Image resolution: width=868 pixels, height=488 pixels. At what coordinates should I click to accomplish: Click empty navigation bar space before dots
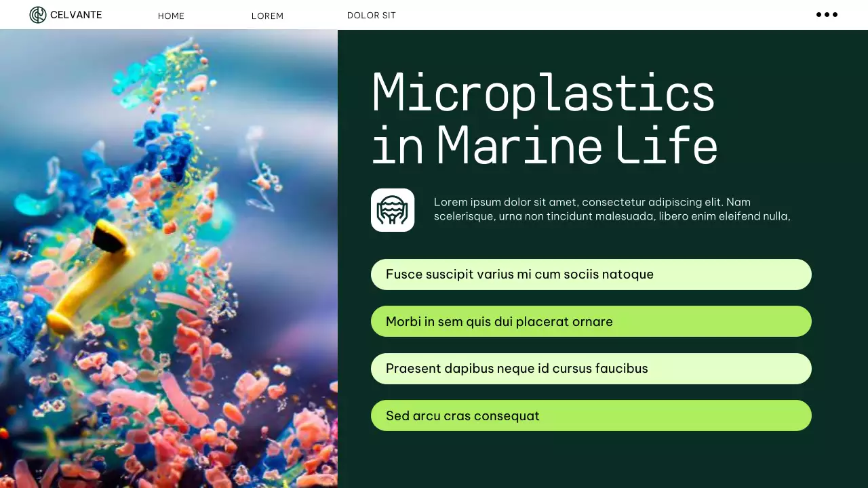pyautogui.click(x=610, y=15)
